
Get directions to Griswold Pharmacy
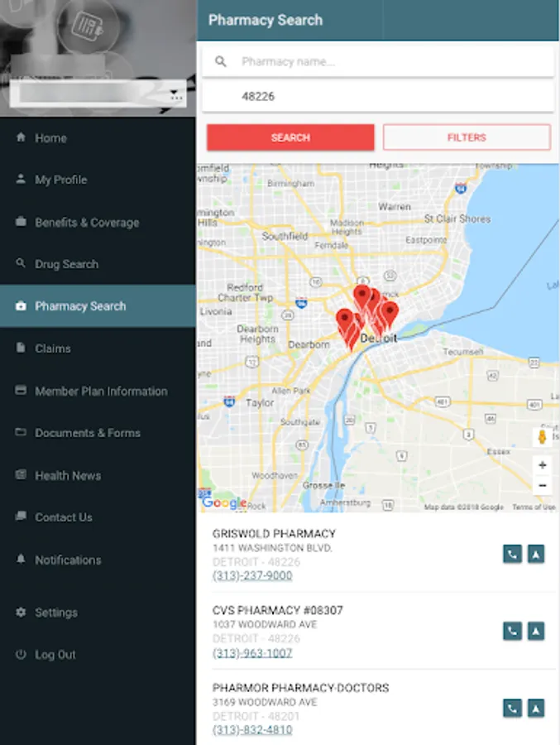[x=536, y=554]
